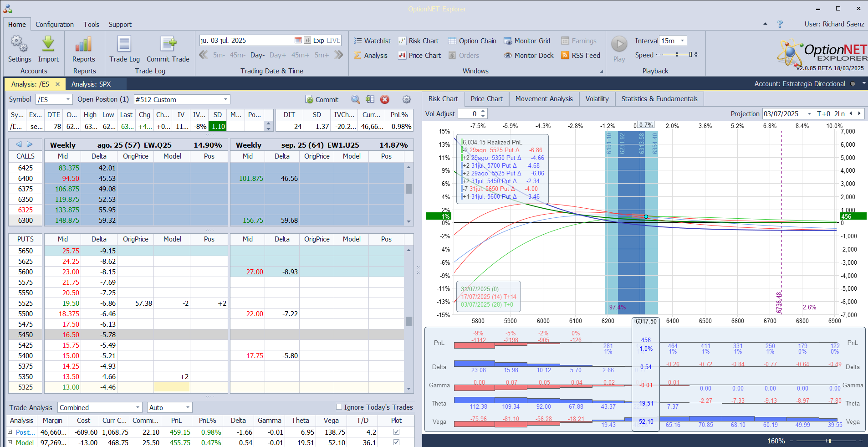Toggle Plot checkbox for Position row
Image resolution: width=868 pixels, height=447 pixels.
396,432
